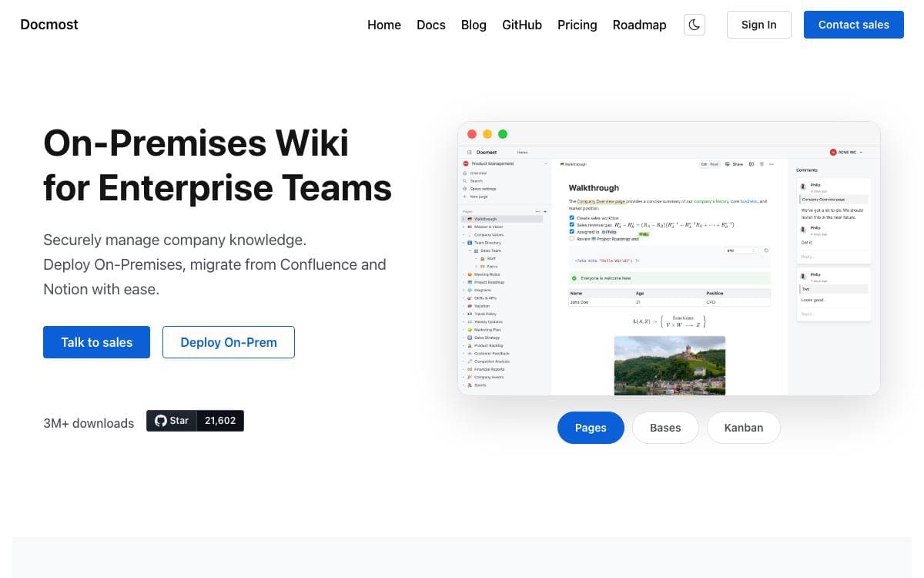Collapse the Team Directory tree item

point(464,243)
